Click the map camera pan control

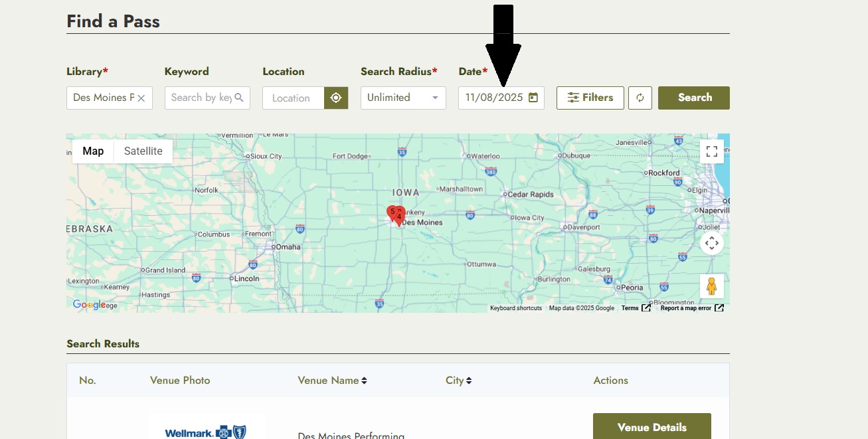tap(711, 243)
